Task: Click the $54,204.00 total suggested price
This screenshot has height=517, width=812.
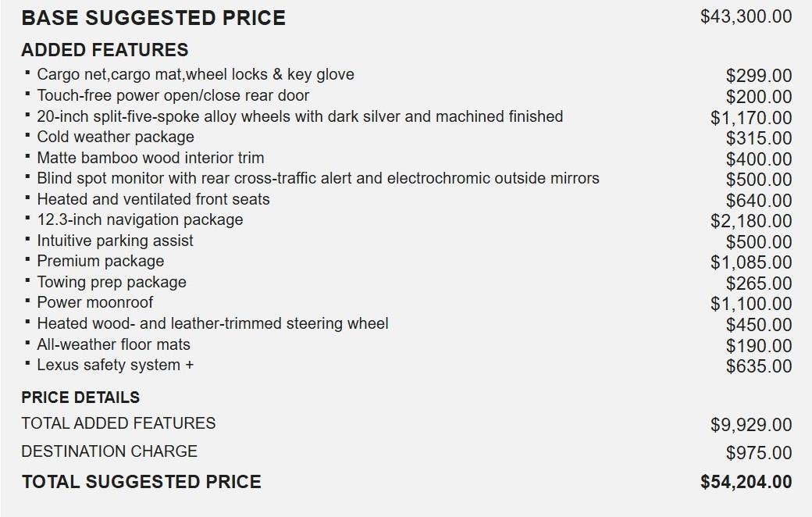Action: 746,482
